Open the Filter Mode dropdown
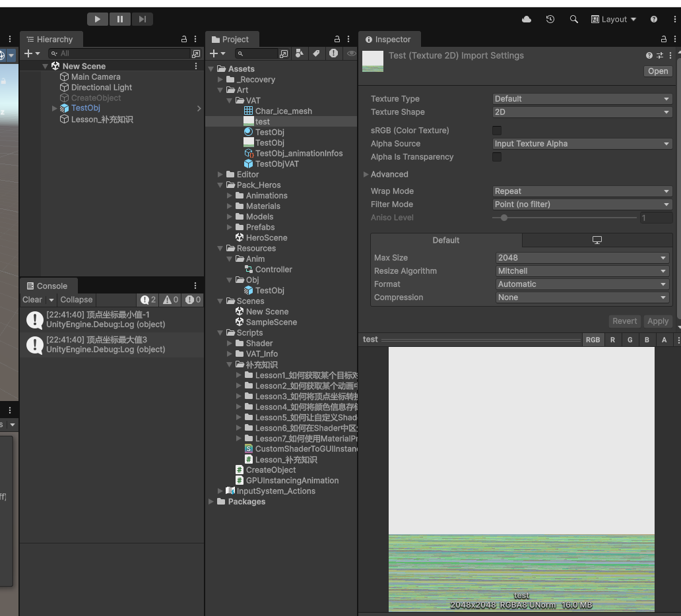 click(x=582, y=204)
